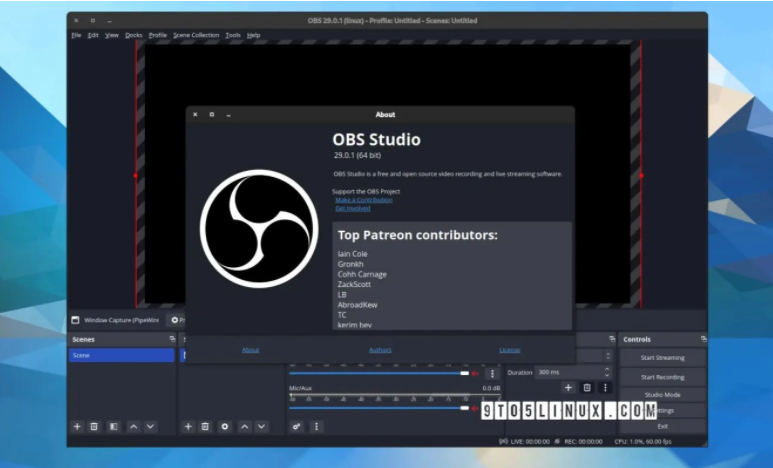Mute the upper audio channel speaker icon
This screenshot has width=773, height=468.
[x=475, y=373]
